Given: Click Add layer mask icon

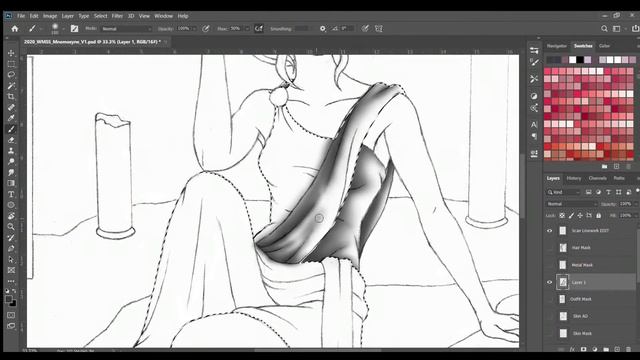Looking at the screenshot, I should (x=584, y=349).
